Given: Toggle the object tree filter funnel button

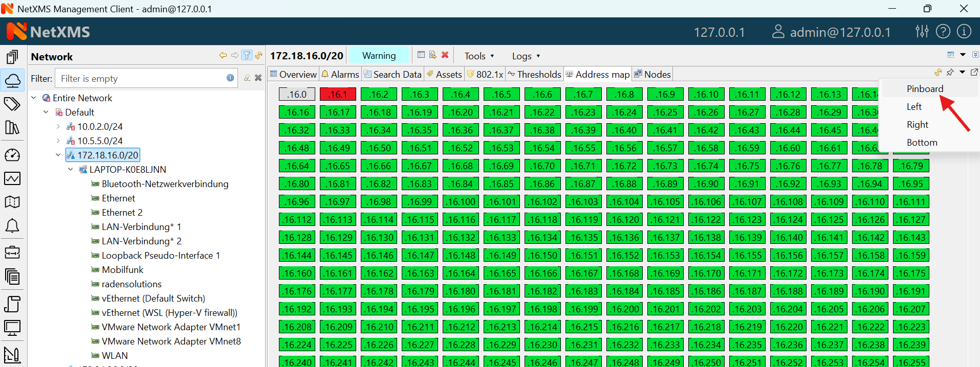Looking at the screenshot, I should [x=247, y=56].
